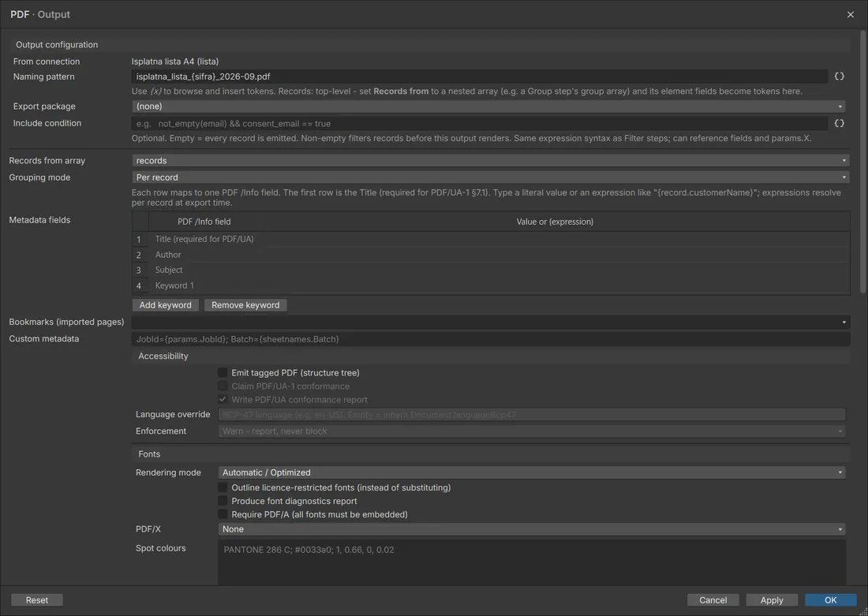Click the Isplatna lista A4 (lista) connection text
Image resolution: width=868 pixels, height=616 pixels.
[175, 62]
